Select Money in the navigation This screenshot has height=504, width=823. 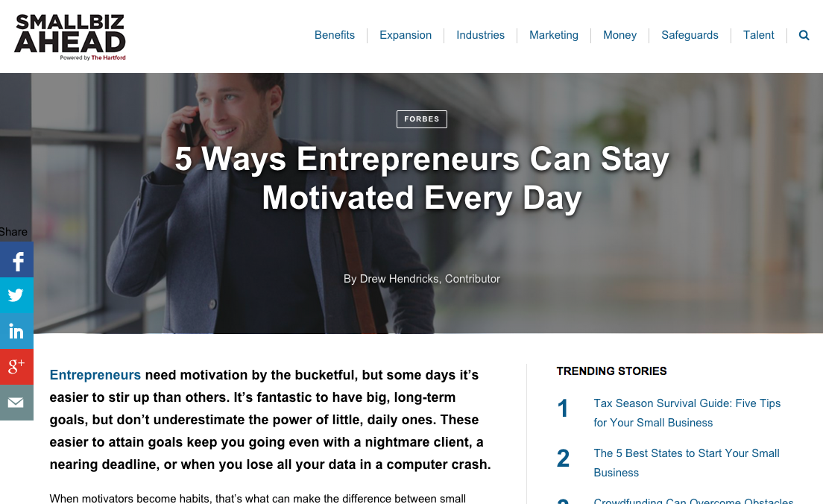[x=619, y=35]
